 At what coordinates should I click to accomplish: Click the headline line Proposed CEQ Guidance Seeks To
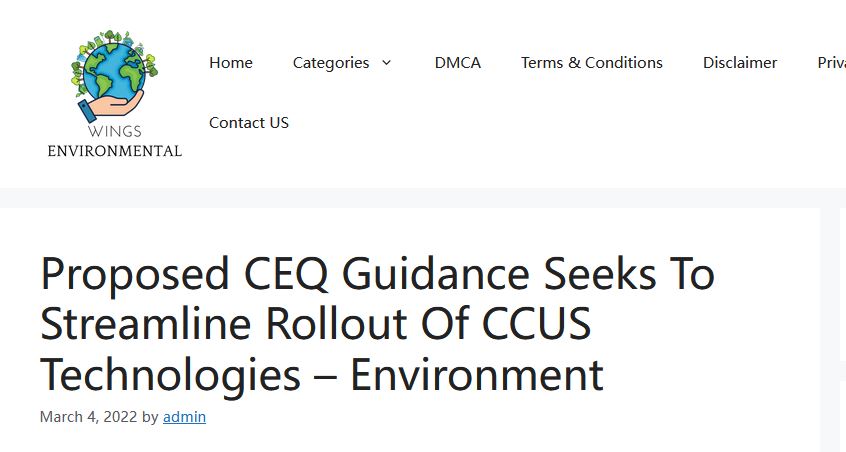tap(378, 274)
